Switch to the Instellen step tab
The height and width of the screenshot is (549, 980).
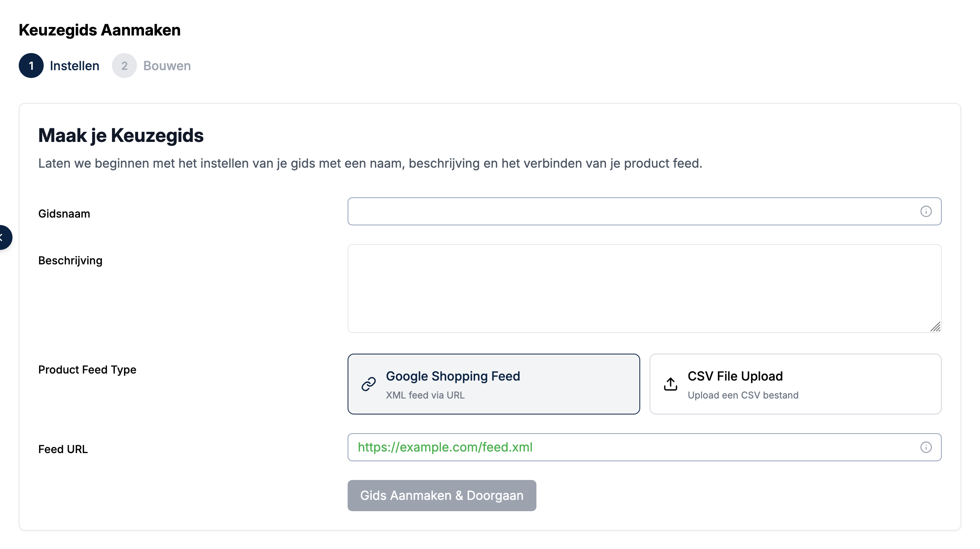coord(75,66)
